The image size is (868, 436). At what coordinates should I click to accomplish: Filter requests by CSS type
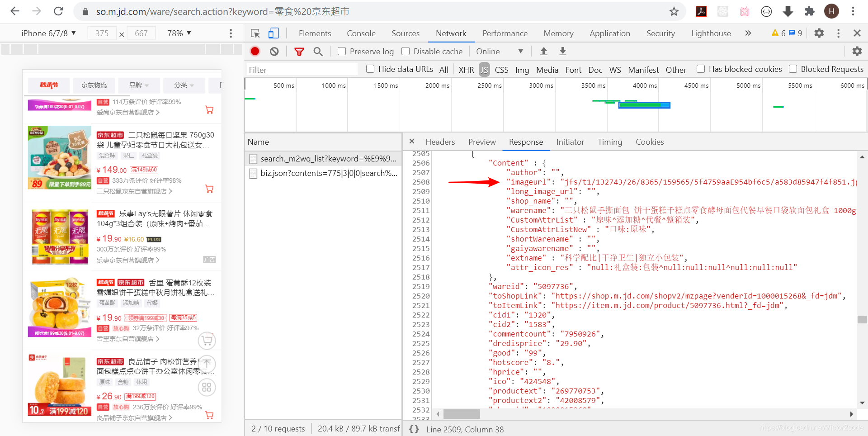[x=501, y=70]
